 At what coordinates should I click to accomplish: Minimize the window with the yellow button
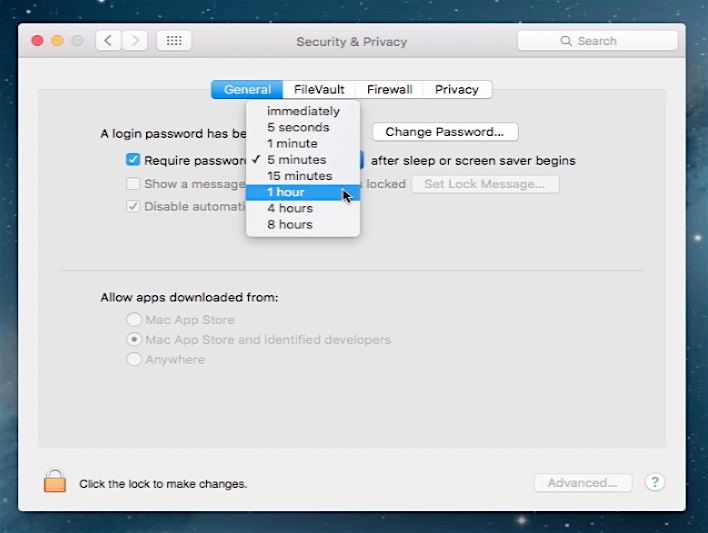click(57, 41)
